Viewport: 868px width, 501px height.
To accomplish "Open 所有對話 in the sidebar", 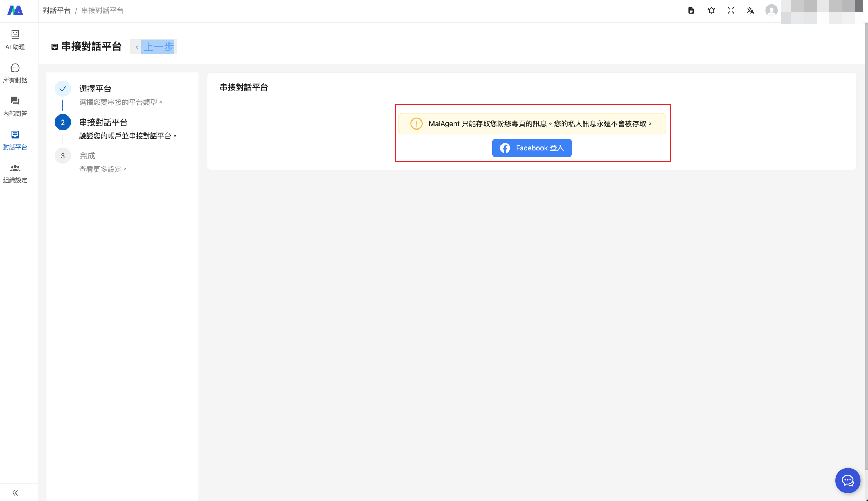I will (x=15, y=73).
